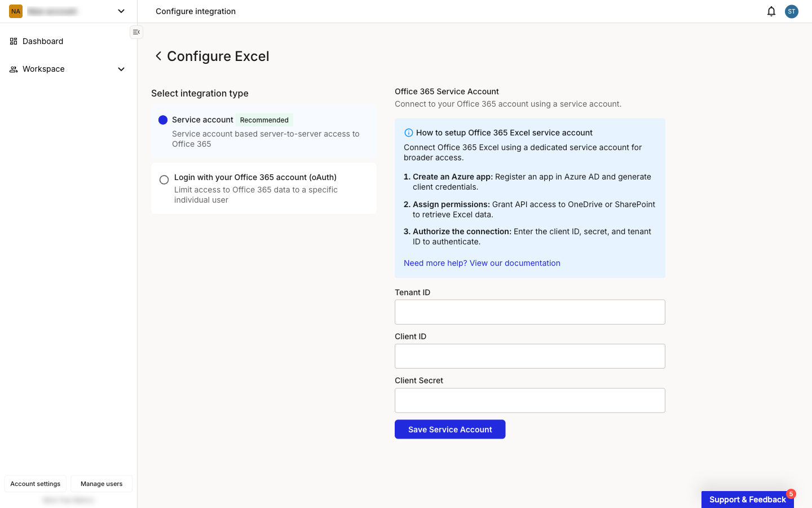Viewport: 812px width, 508px height.
Task: Collapse the sidebar using the toggle icon
Action: pos(136,32)
